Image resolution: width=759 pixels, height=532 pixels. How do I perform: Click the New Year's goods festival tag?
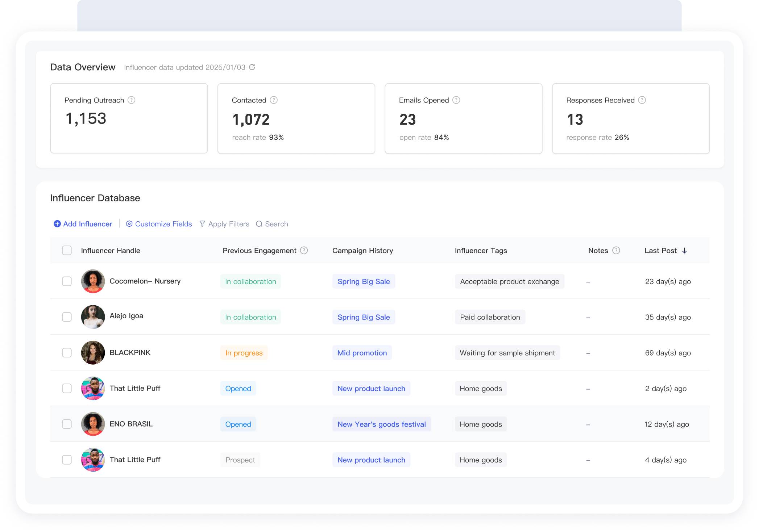point(381,424)
